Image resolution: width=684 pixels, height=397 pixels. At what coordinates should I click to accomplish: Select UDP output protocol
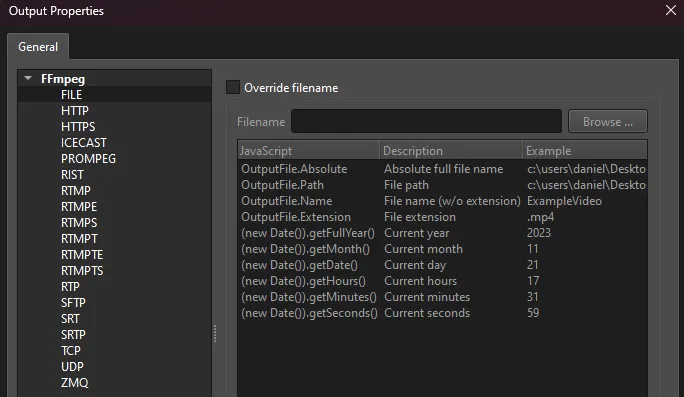pyautogui.click(x=114, y=367)
